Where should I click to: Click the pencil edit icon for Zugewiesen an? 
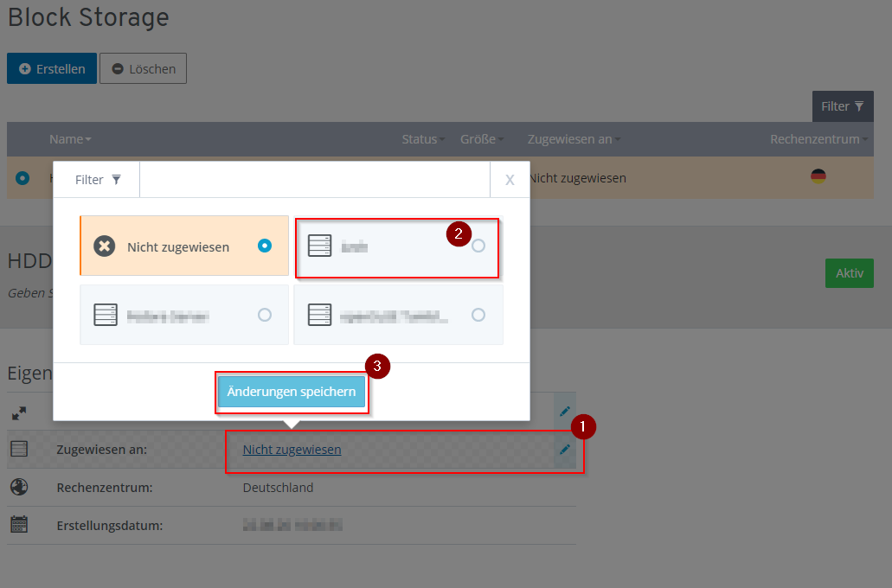point(564,450)
